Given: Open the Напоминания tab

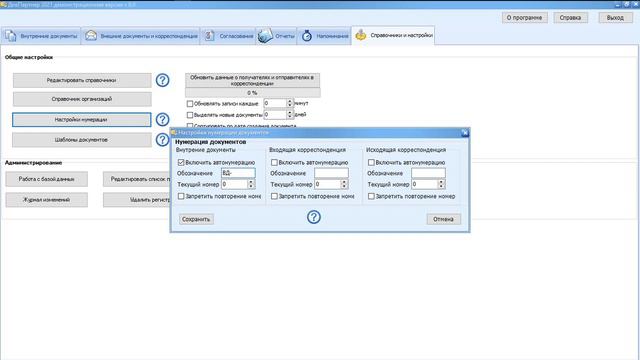Looking at the screenshot, I should [324, 36].
